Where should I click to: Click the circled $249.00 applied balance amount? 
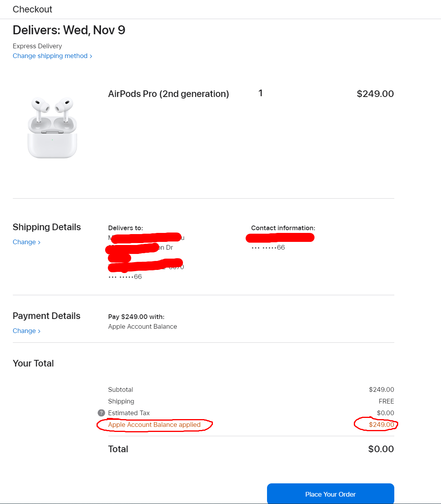(381, 425)
